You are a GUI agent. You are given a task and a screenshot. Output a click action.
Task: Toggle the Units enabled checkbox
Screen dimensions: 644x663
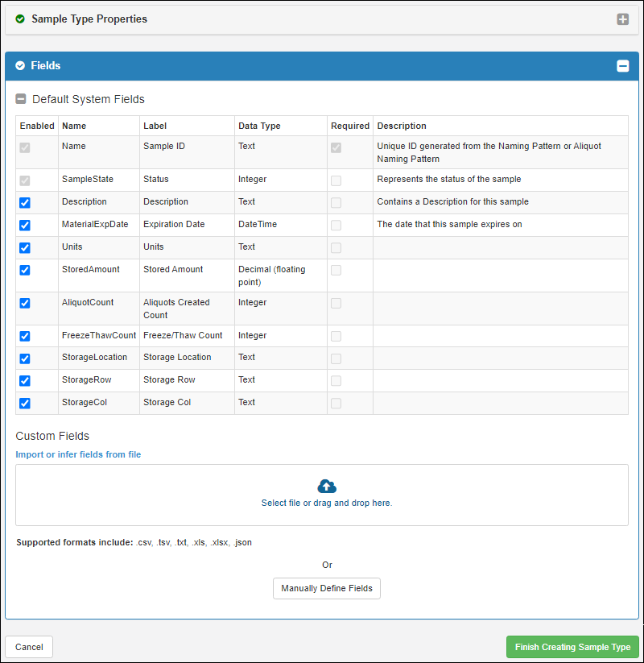(x=25, y=247)
